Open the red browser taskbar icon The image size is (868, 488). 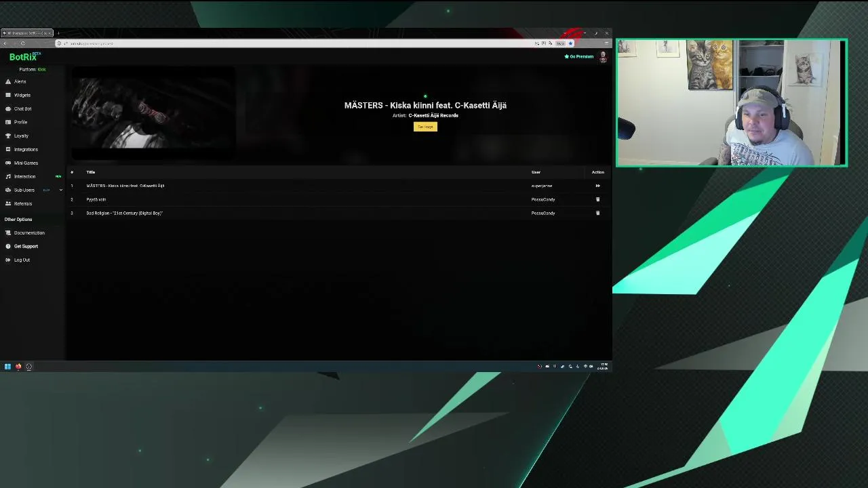coord(18,367)
